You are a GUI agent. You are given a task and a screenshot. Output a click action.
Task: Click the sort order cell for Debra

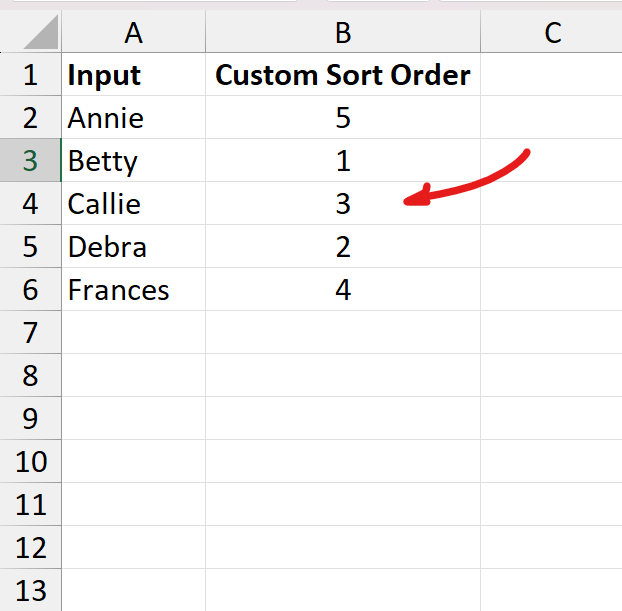click(x=342, y=247)
